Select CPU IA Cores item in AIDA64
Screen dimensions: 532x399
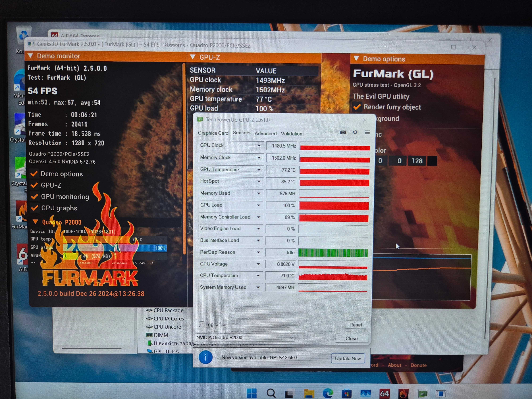click(x=169, y=319)
